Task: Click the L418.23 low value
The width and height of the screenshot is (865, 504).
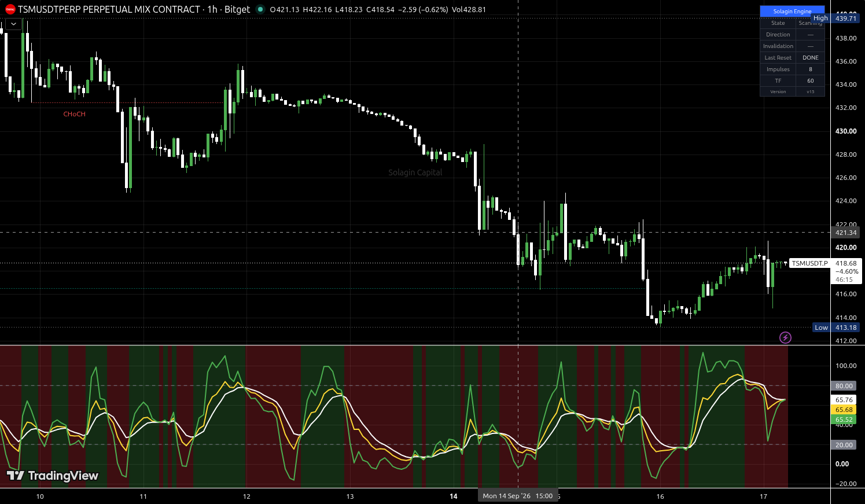Action: [x=349, y=9]
